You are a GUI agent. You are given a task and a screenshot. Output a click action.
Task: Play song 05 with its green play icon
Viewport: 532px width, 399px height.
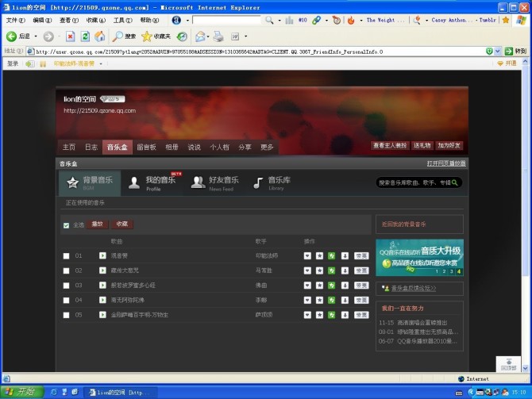click(x=102, y=315)
